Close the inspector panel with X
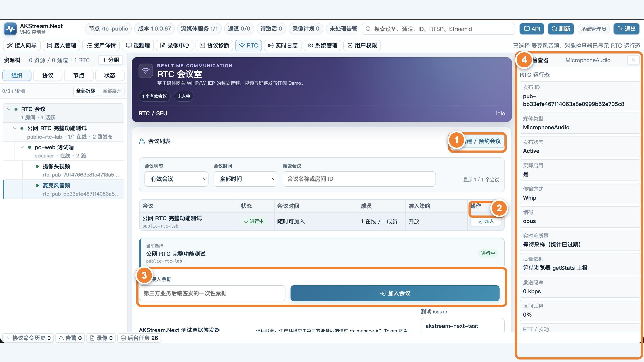The height and width of the screenshot is (362, 644). click(x=633, y=60)
